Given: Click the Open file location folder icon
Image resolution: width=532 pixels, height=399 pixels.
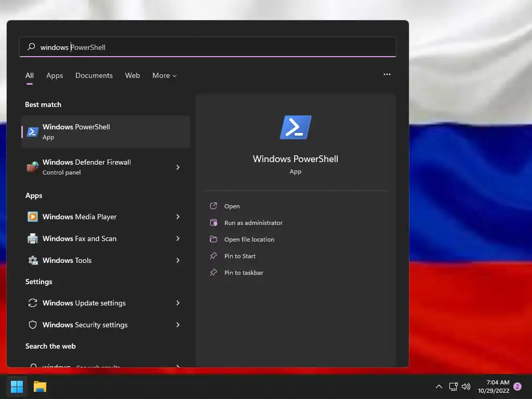Looking at the screenshot, I should pos(214,239).
